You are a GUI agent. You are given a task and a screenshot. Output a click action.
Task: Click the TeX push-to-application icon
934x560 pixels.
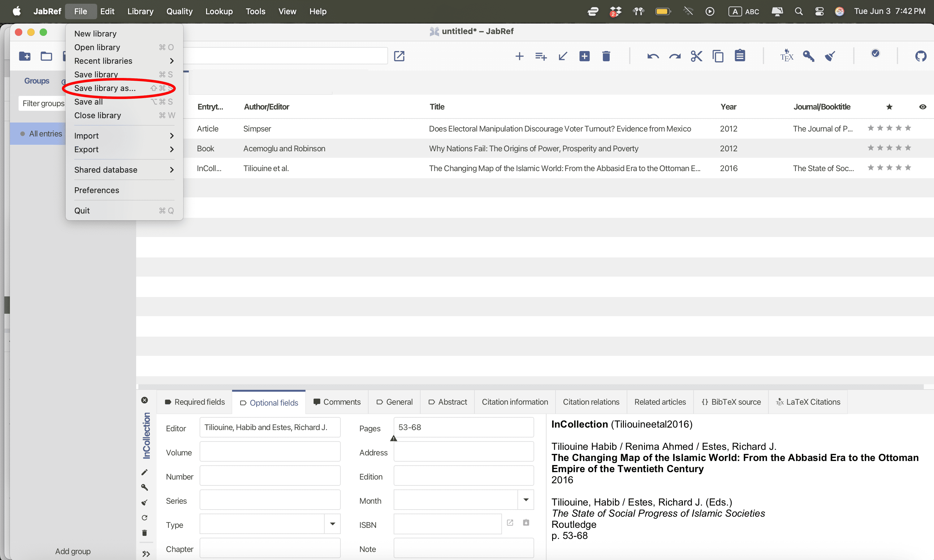point(787,56)
